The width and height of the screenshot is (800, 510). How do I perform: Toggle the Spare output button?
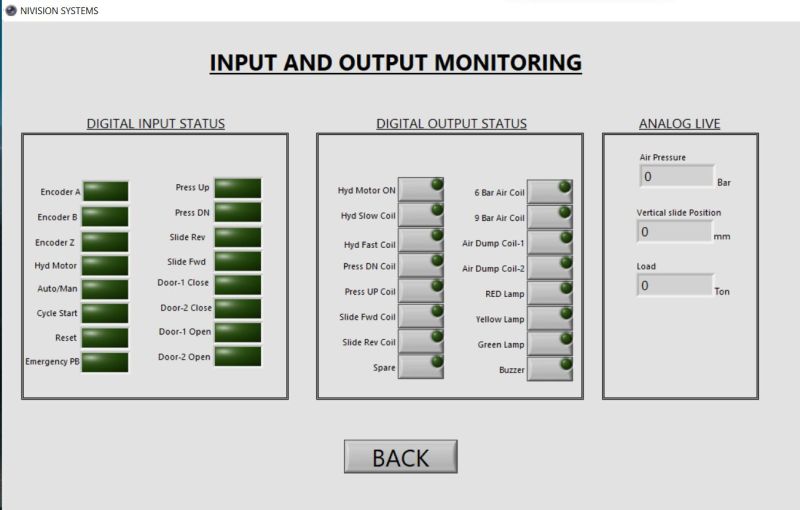coord(421,367)
